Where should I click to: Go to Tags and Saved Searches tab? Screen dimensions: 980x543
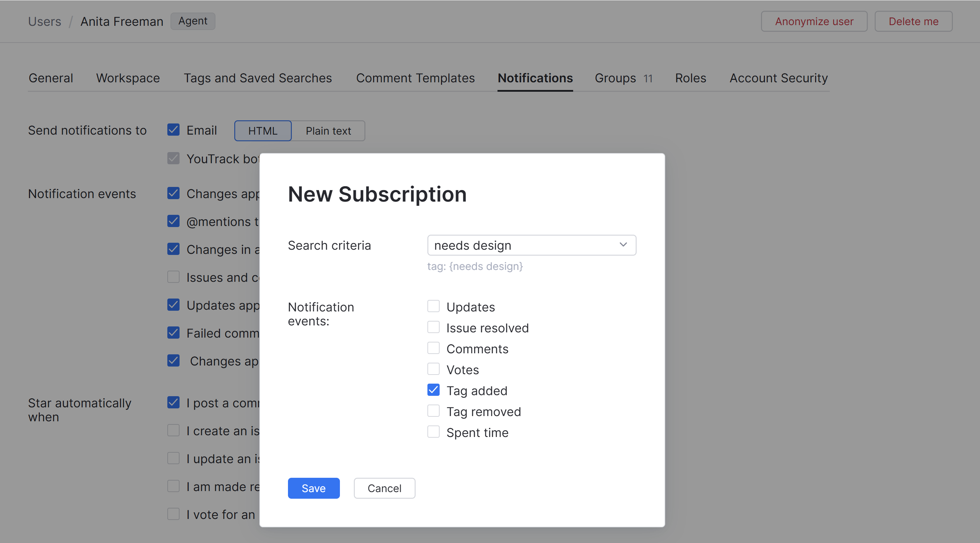(x=258, y=78)
